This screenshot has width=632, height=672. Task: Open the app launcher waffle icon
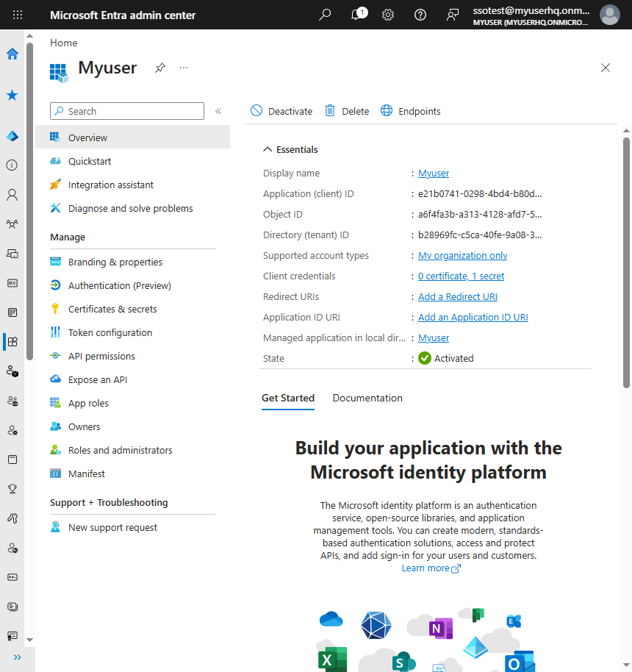click(18, 15)
